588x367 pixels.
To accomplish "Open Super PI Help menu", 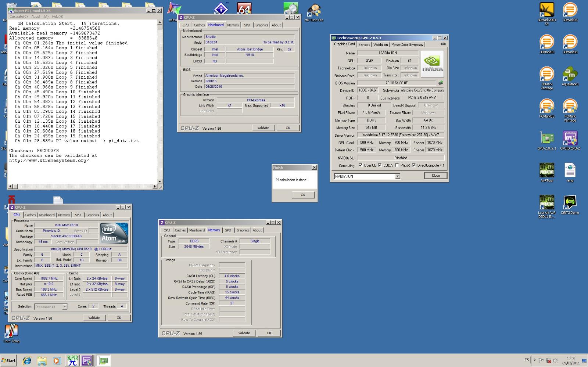I will [x=57, y=17].
